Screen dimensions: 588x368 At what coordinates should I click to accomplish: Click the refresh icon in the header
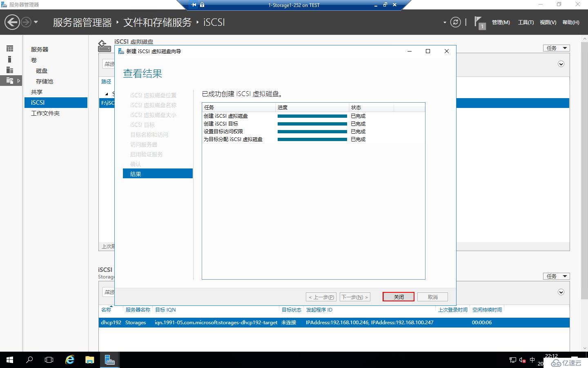(455, 22)
